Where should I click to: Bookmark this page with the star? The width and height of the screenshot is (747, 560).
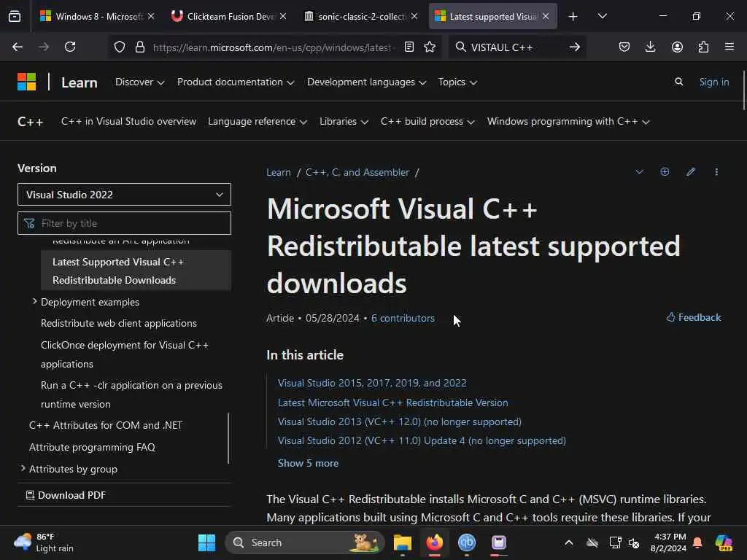tap(430, 47)
